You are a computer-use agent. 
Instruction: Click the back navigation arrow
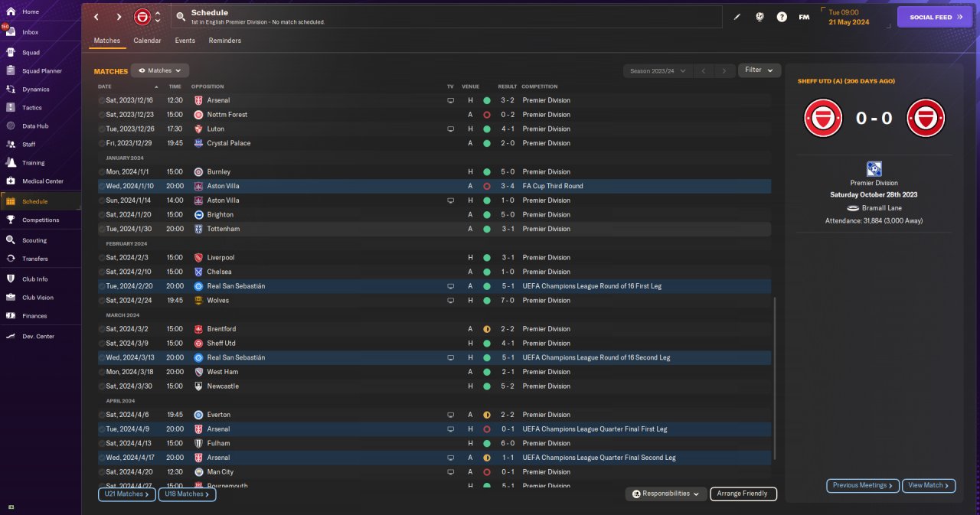tap(96, 17)
